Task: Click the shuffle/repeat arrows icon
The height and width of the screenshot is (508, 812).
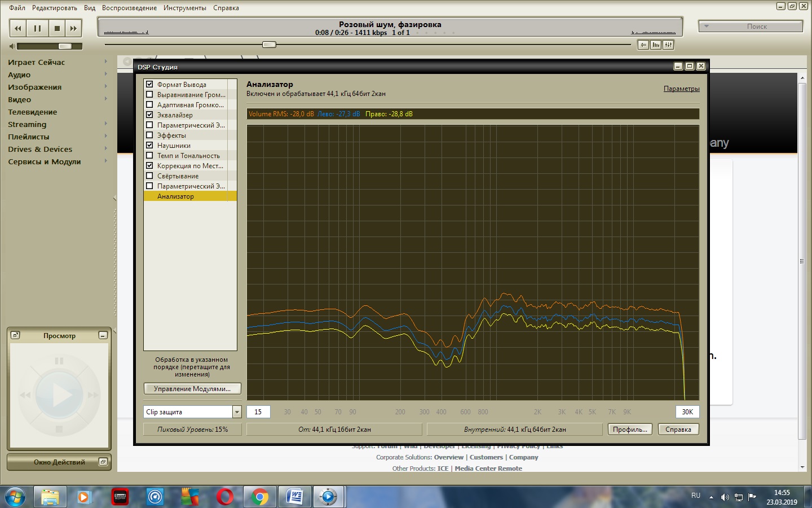Action: (x=643, y=45)
